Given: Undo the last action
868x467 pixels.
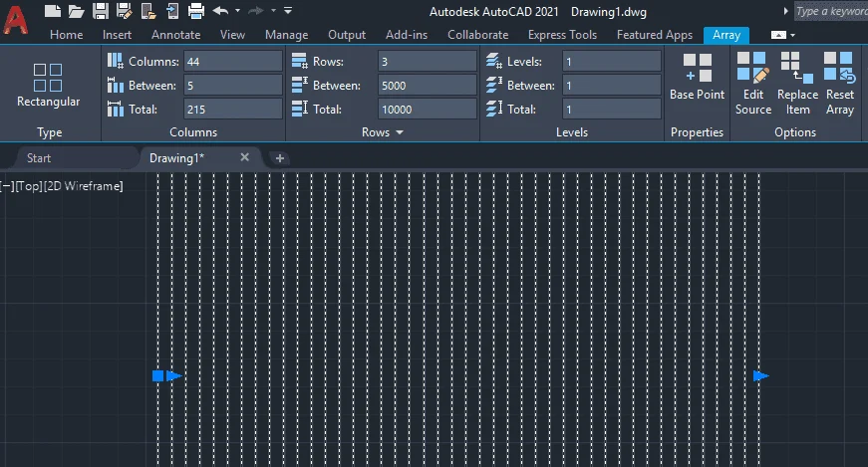Looking at the screenshot, I should pyautogui.click(x=220, y=11).
